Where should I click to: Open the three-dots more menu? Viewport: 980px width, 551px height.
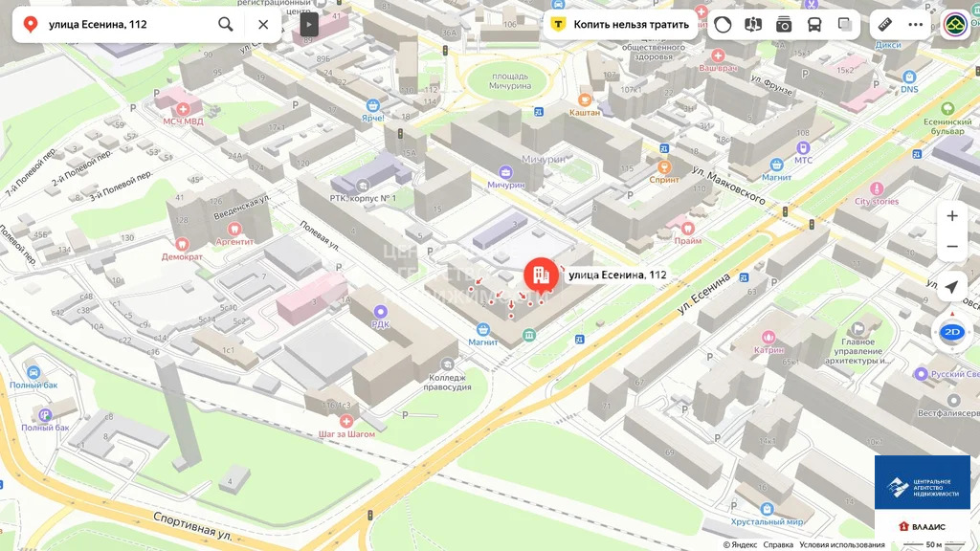click(x=916, y=24)
